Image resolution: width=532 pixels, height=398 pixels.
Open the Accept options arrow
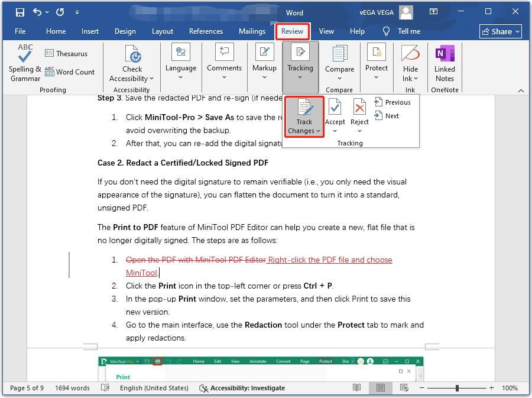[x=335, y=131]
